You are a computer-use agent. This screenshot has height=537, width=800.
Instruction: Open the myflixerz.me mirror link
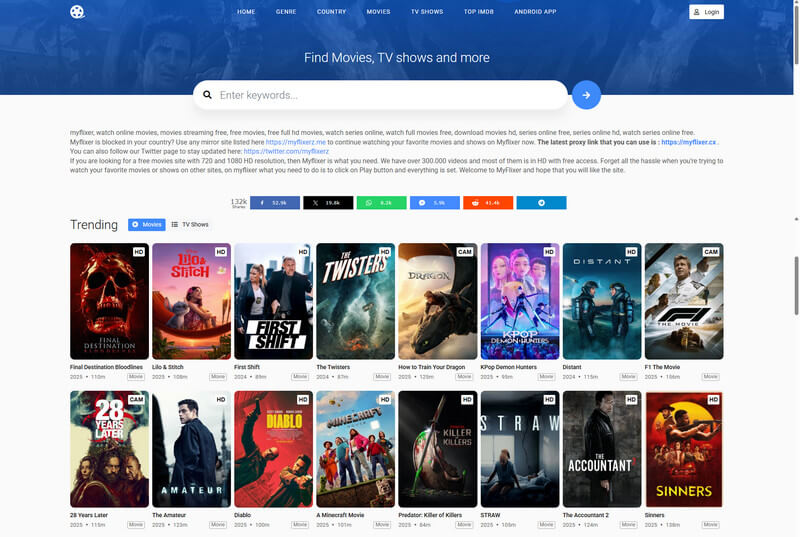[295, 142]
